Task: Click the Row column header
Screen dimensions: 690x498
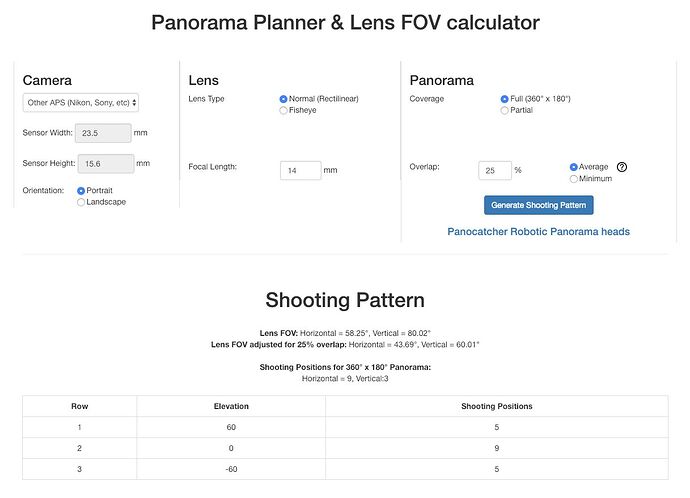Action: (x=80, y=406)
